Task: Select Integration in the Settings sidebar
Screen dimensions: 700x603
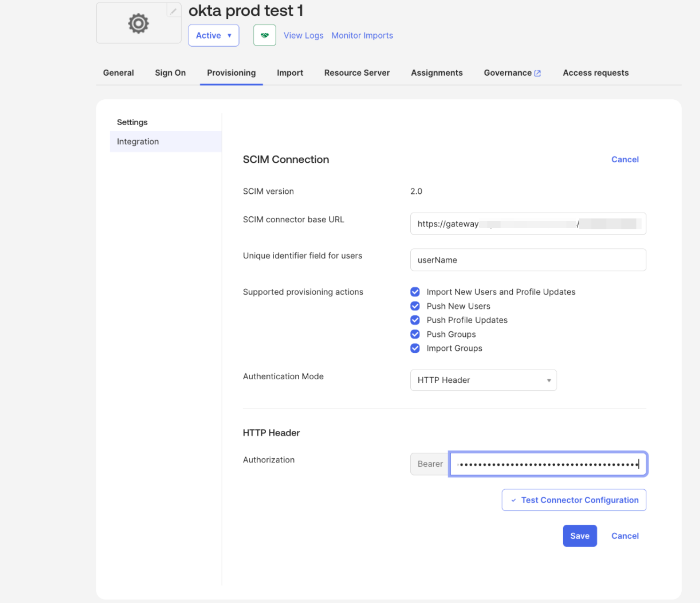Action: [x=166, y=142]
